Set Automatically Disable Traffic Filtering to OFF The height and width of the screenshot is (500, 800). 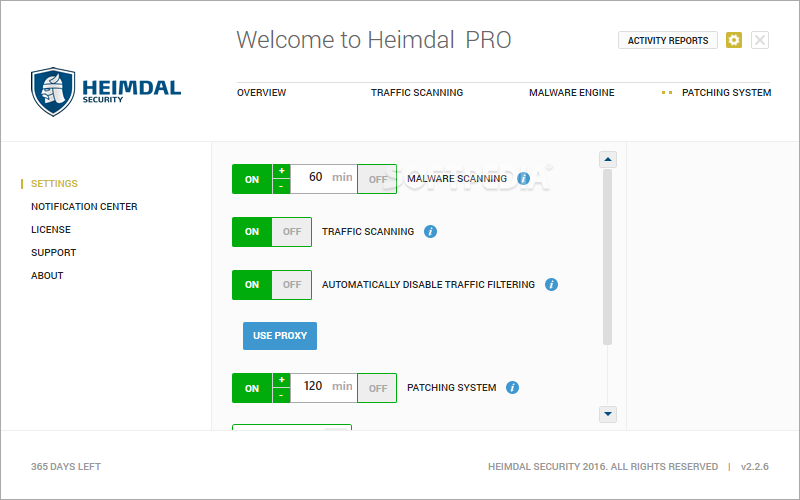[292, 285]
